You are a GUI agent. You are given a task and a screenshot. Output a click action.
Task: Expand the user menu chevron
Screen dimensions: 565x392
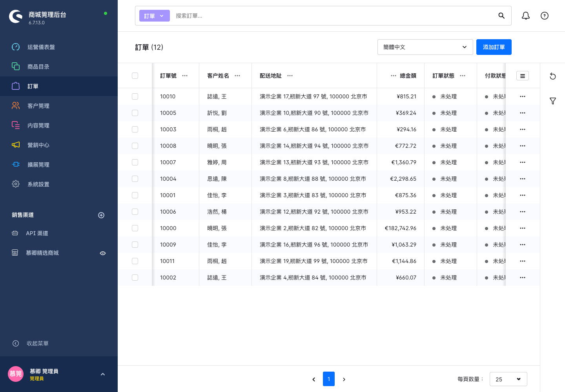click(x=103, y=374)
